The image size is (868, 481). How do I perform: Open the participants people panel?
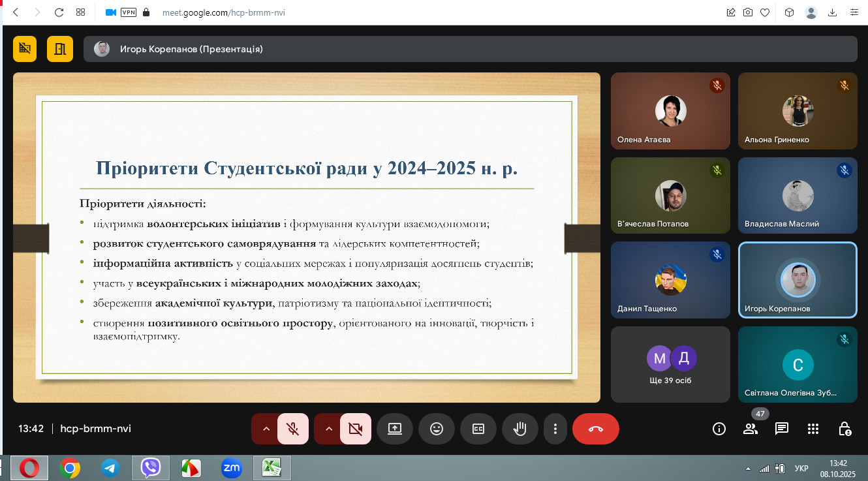(751, 429)
